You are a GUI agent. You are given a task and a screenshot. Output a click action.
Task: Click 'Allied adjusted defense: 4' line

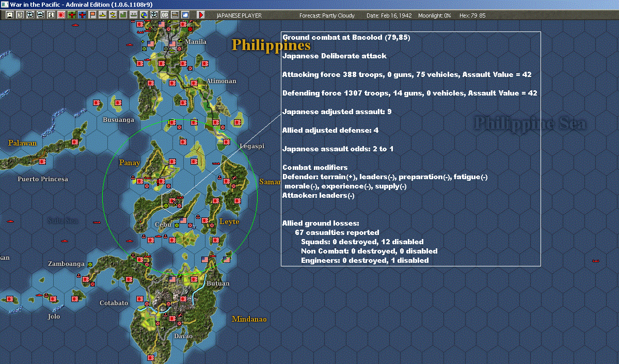coord(330,130)
